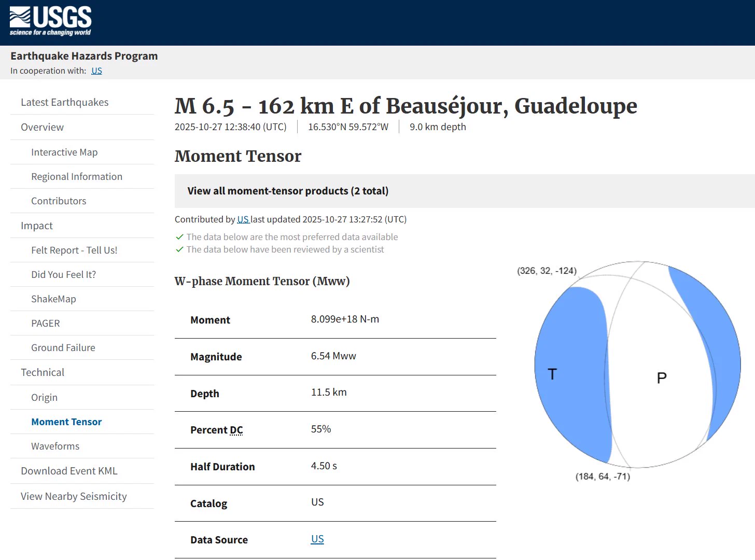Click the DC abbreviation in Percent DC

[236, 430]
